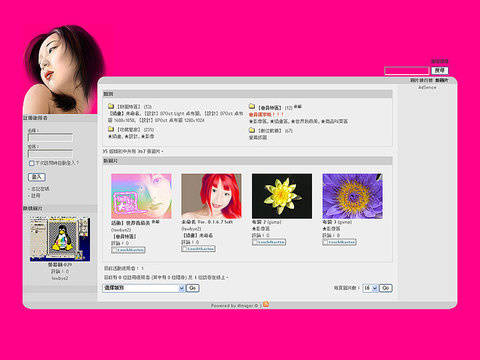Open the 新圖片 new images link in the top bar
Screen dimensions: 480x360
(442, 80)
